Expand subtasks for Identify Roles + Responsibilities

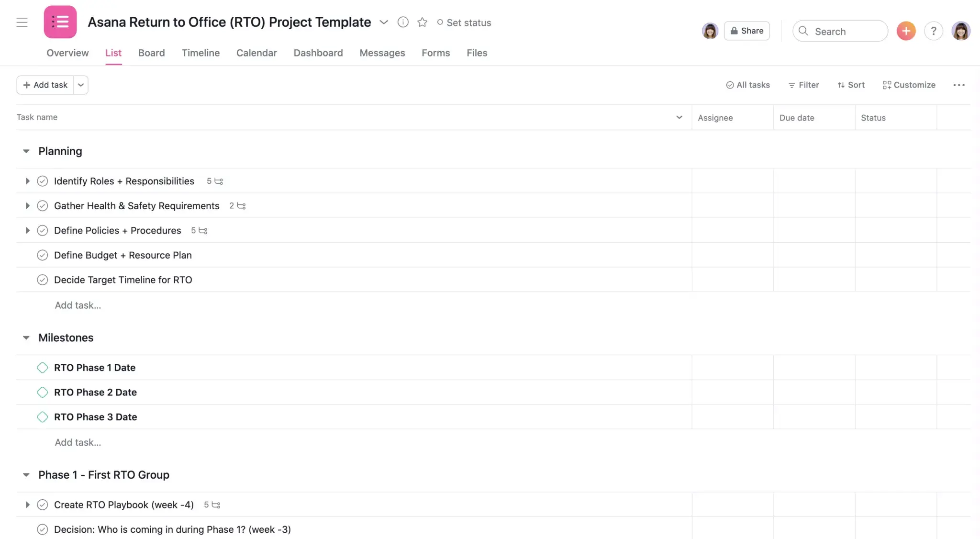tap(26, 180)
